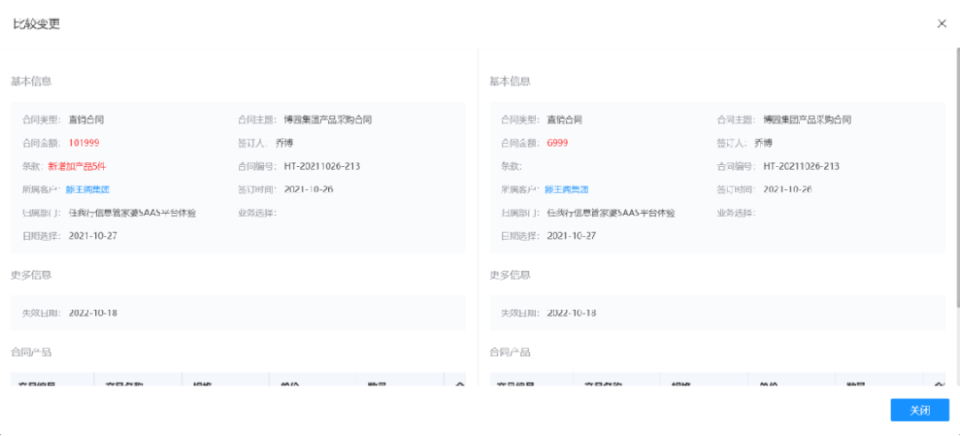960x436 pixels.
Task: Click the 比较变更 dialog title
Action: tap(36, 24)
